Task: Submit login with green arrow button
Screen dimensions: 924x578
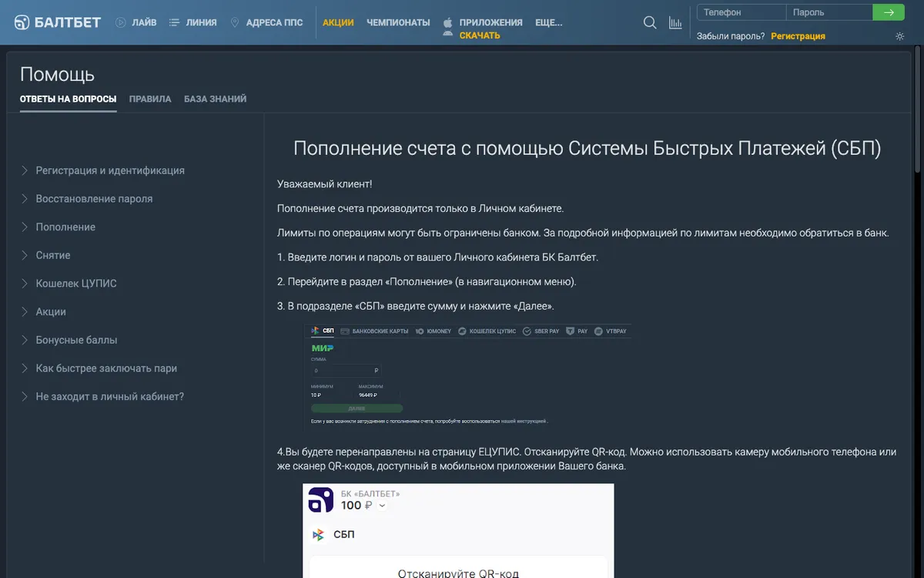Action: pyautogui.click(x=889, y=12)
